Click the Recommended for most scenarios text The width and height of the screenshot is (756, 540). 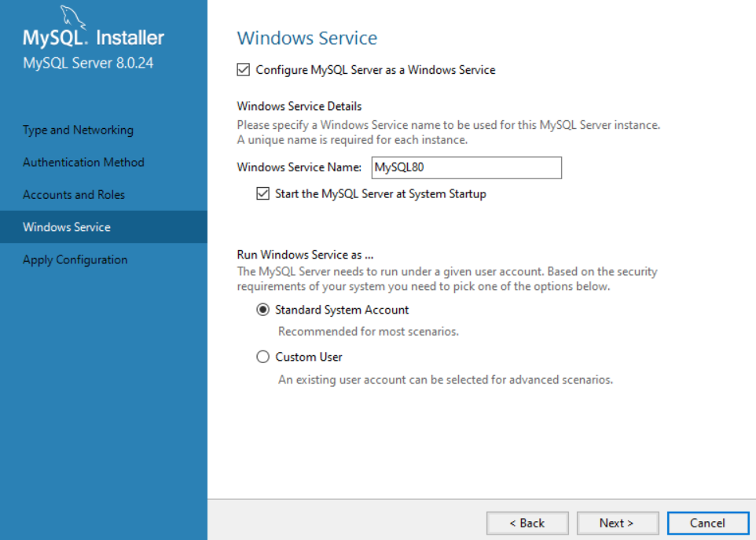point(369,332)
